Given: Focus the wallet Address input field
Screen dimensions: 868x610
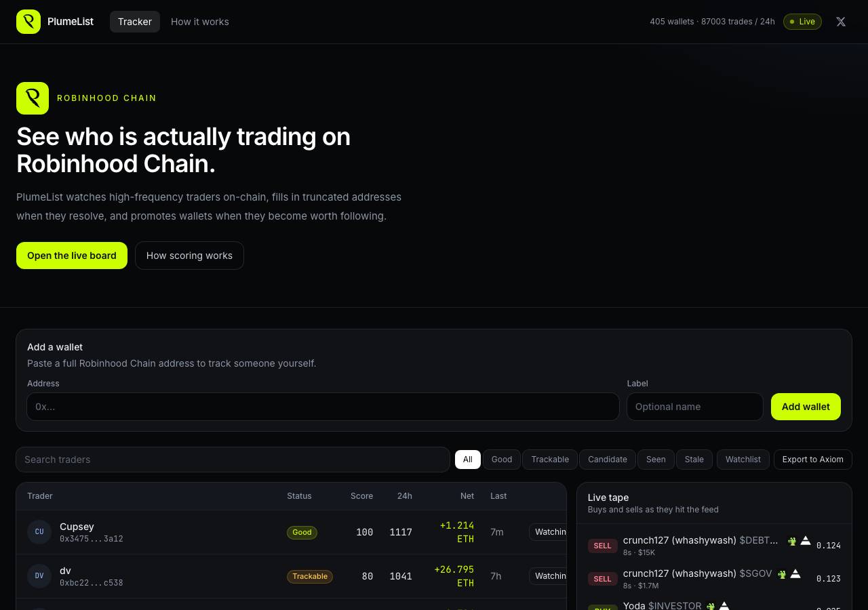Looking at the screenshot, I should click(x=323, y=407).
